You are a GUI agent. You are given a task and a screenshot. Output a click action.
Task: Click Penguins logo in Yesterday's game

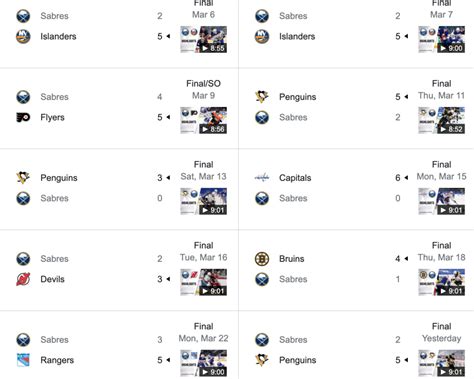262,360
